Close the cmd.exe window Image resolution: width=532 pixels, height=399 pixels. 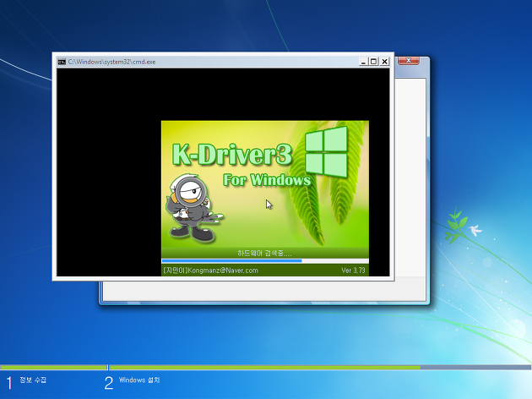tap(384, 62)
